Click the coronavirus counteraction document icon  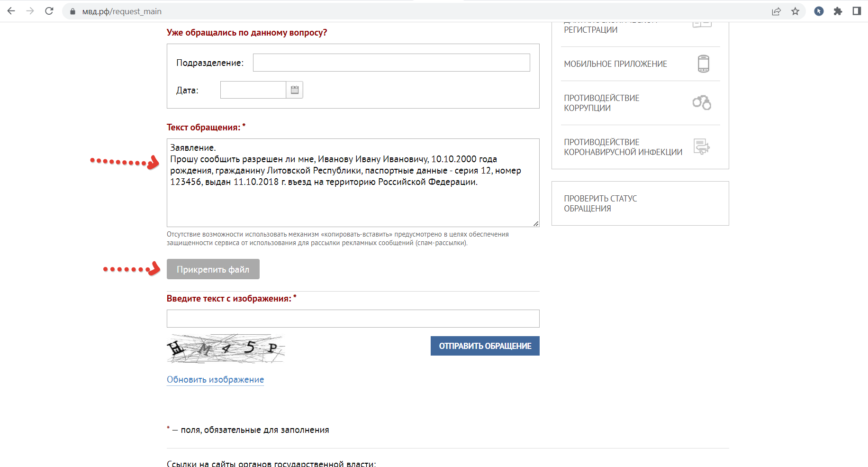point(701,147)
